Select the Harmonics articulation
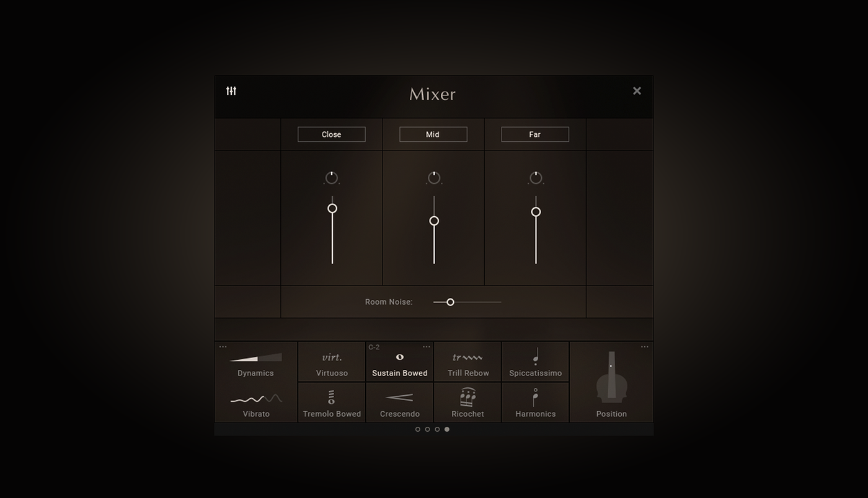 [x=536, y=403]
